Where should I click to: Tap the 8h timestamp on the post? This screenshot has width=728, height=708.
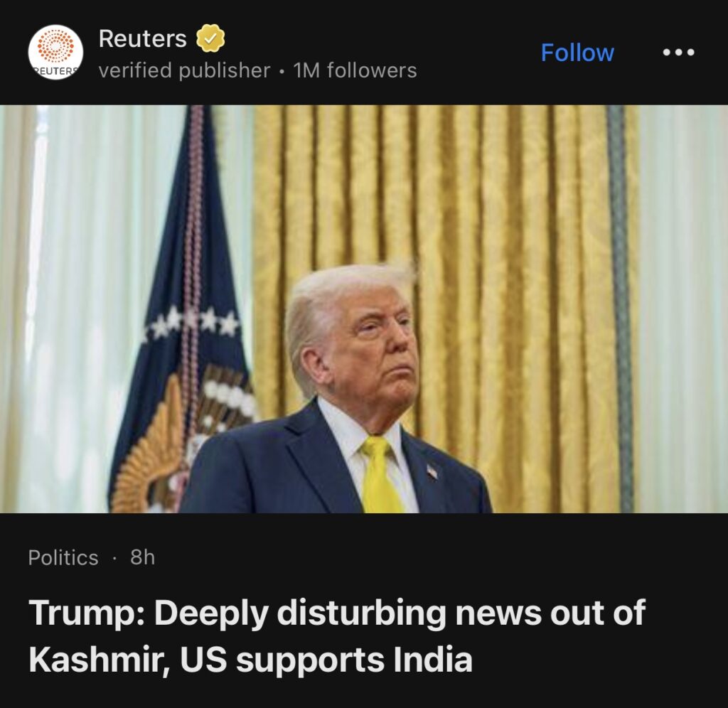coord(142,557)
